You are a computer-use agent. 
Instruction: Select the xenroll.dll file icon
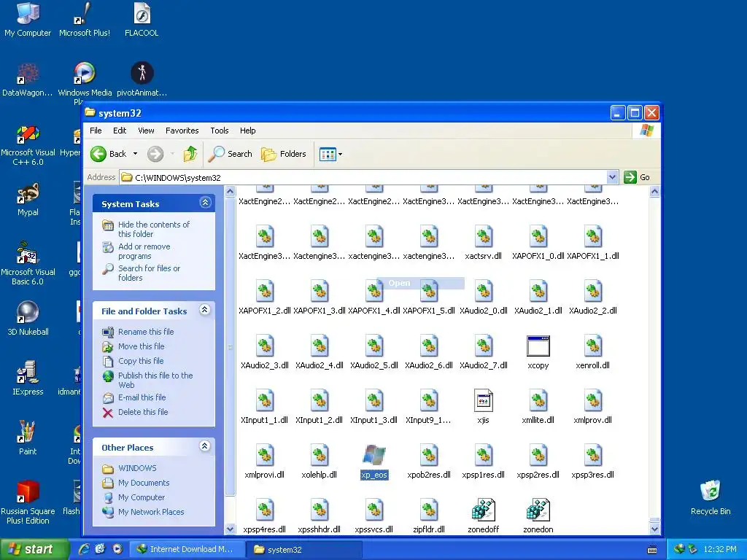tap(592, 346)
